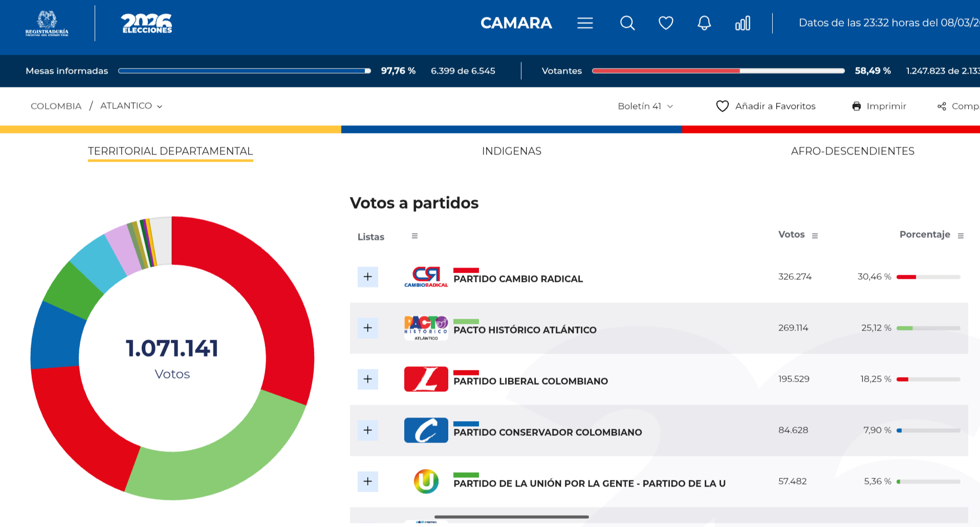Click PARTIDO LIBERAL COLOMBIANO name

pos(531,381)
